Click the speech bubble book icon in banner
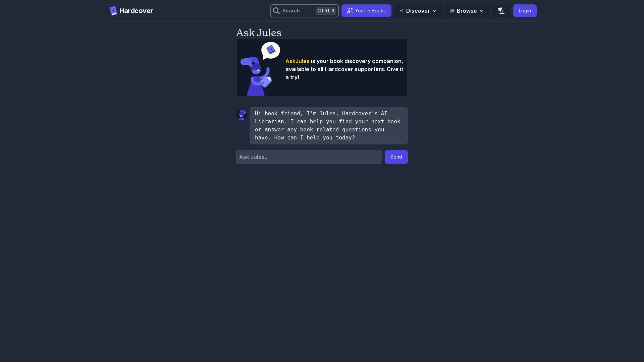This screenshot has width=644, height=362. (271, 50)
